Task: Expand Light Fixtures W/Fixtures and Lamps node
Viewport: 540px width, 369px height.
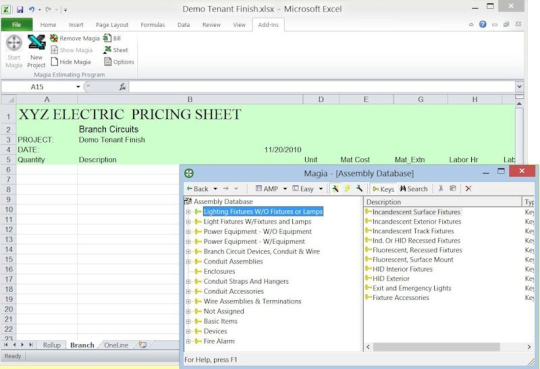Action: point(188,222)
